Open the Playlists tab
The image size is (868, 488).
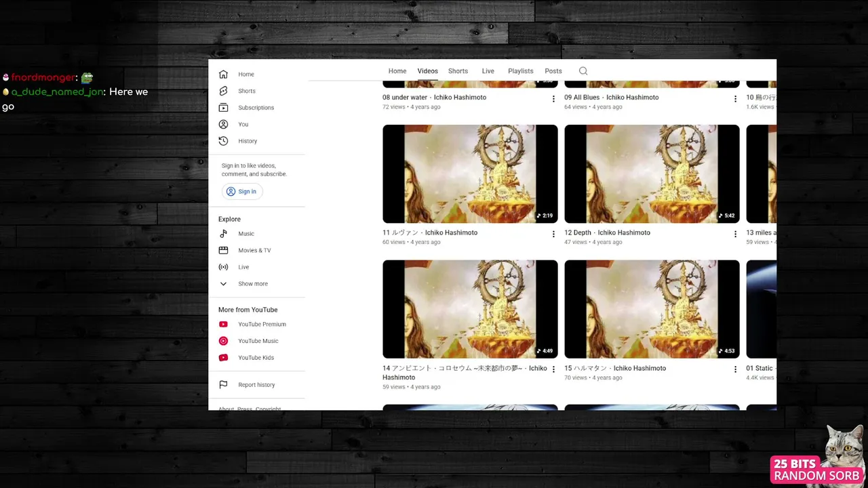coord(521,71)
